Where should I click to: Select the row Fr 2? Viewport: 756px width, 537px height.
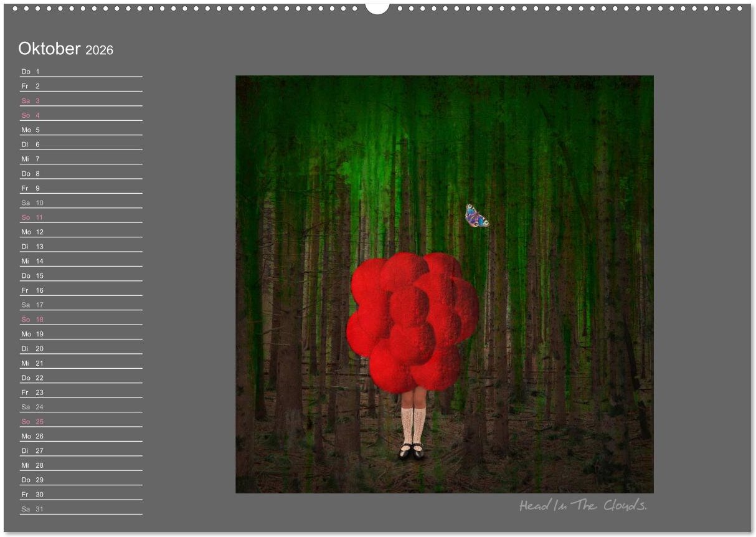click(x=81, y=86)
